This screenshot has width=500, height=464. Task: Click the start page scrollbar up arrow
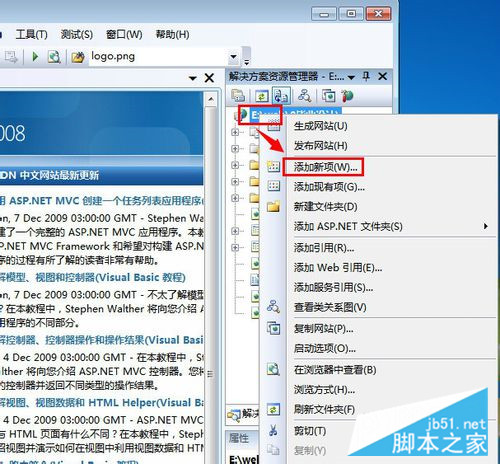(x=211, y=99)
